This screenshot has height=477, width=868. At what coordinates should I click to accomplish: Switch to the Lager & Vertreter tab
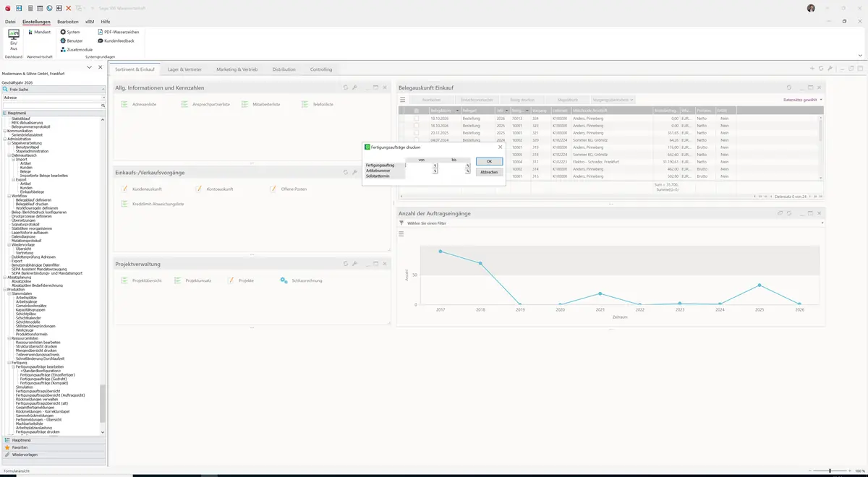184,69
